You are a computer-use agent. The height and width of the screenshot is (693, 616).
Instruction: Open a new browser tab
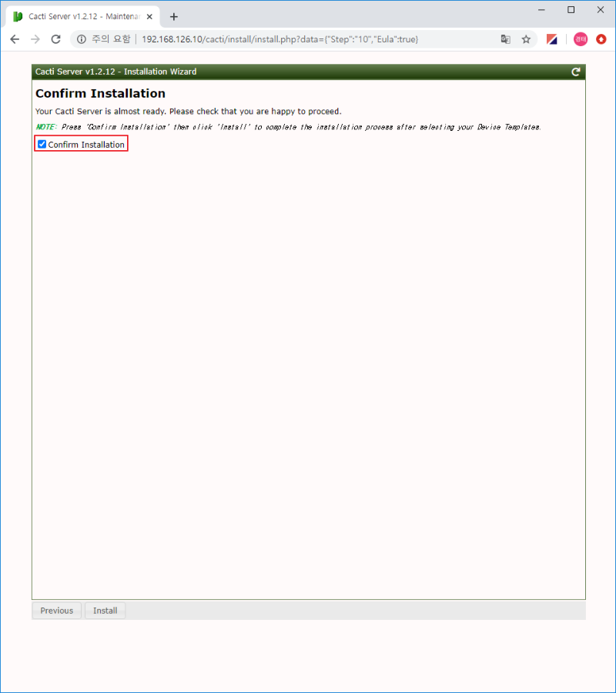point(174,16)
